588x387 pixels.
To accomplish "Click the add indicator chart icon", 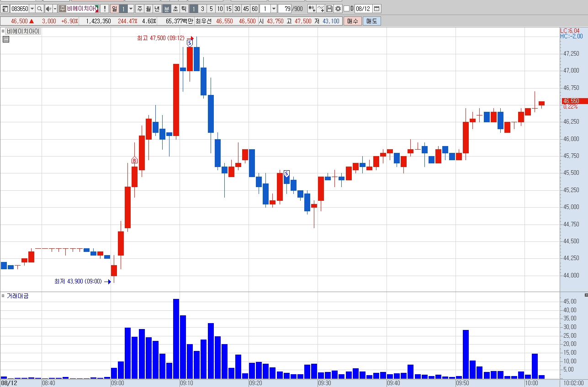I will pyautogui.click(x=312, y=9).
